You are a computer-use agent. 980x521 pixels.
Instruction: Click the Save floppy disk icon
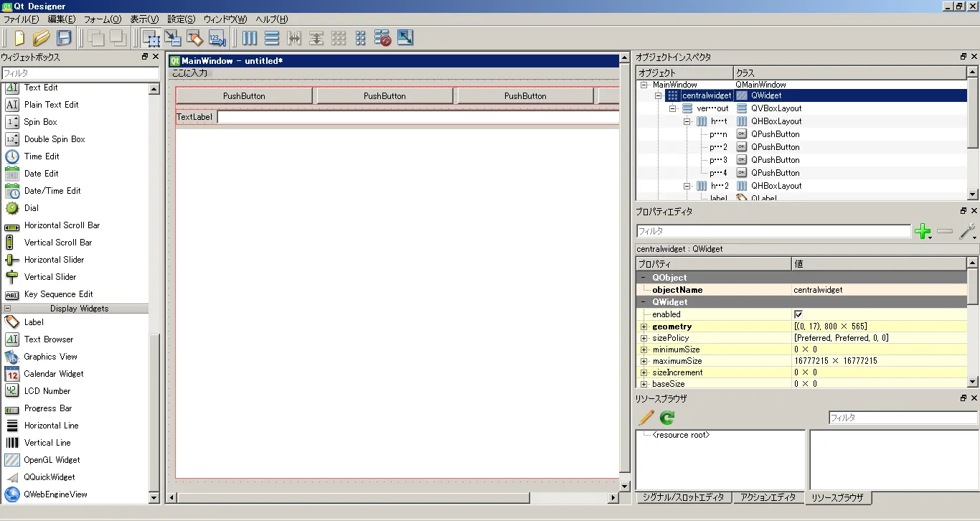tap(64, 38)
